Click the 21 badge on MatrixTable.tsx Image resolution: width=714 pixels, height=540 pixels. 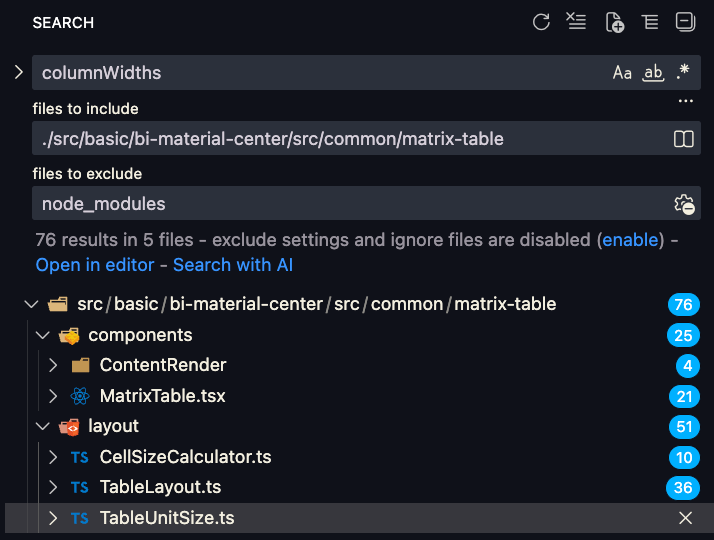pyautogui.click(x=684, y=397)
